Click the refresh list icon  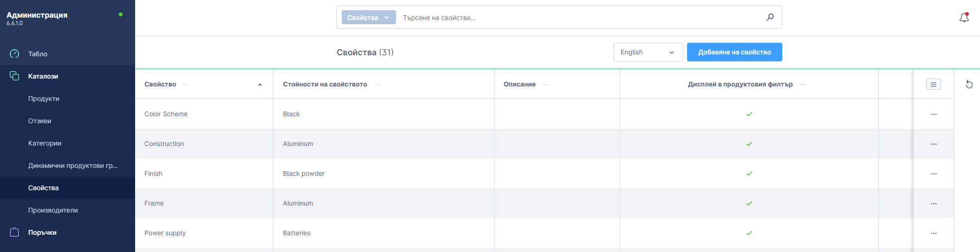click(969, 84)
